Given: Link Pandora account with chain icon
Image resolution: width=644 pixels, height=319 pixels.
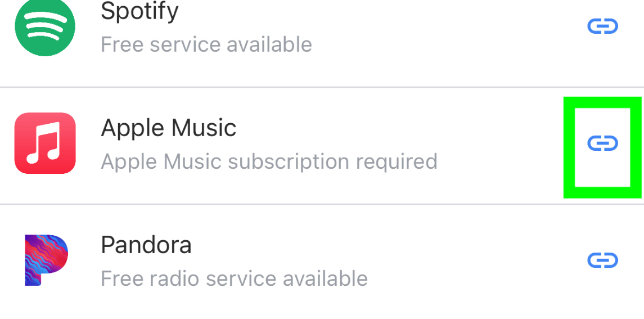Looking at the screenshot, I should [x=602, y=260].
